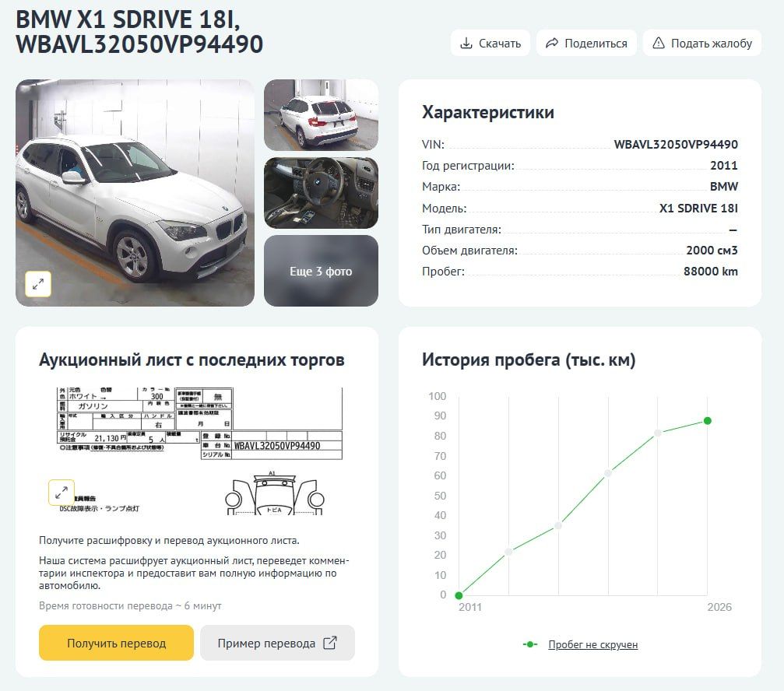Screen dimensions: 784x691
Task: Click the mileage value 88000 km
Action: tap(711, 272)
